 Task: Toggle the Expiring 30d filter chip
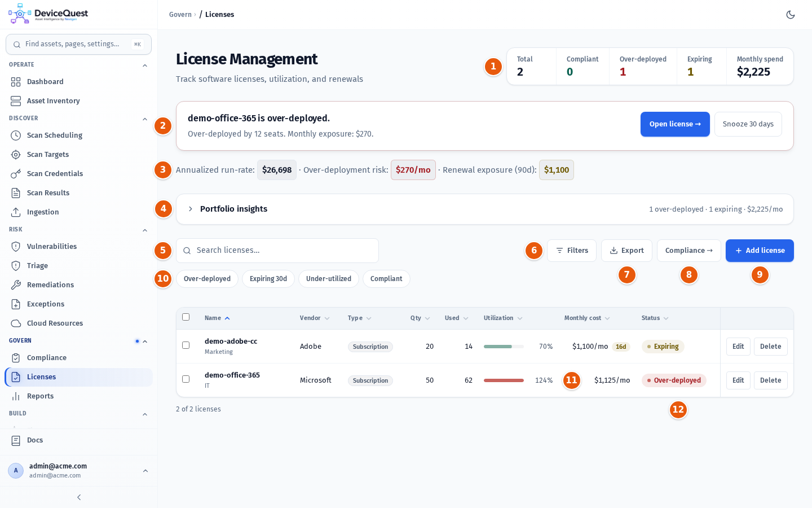pyautogui.click(x=268, y=279)
